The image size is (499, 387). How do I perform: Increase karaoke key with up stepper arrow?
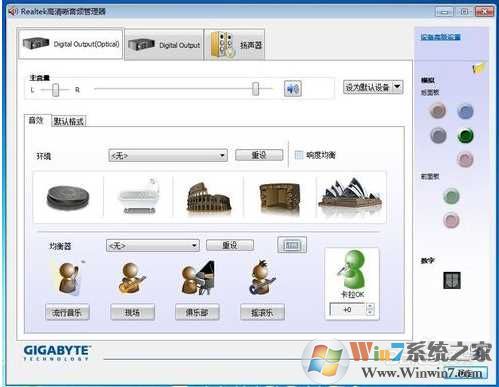tap(370, 306)
